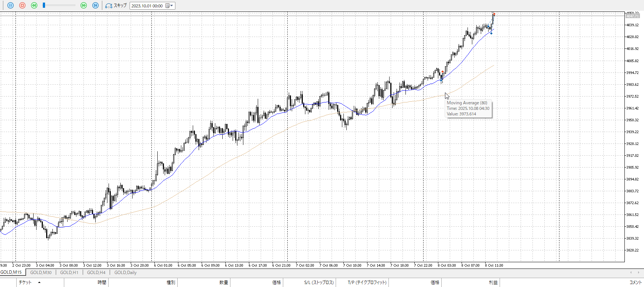Image resolution: width=644 pixels, height=287 pixels.
Task: Click the S/L (ストップロス) column header
Action: click(x=319, y=283)
